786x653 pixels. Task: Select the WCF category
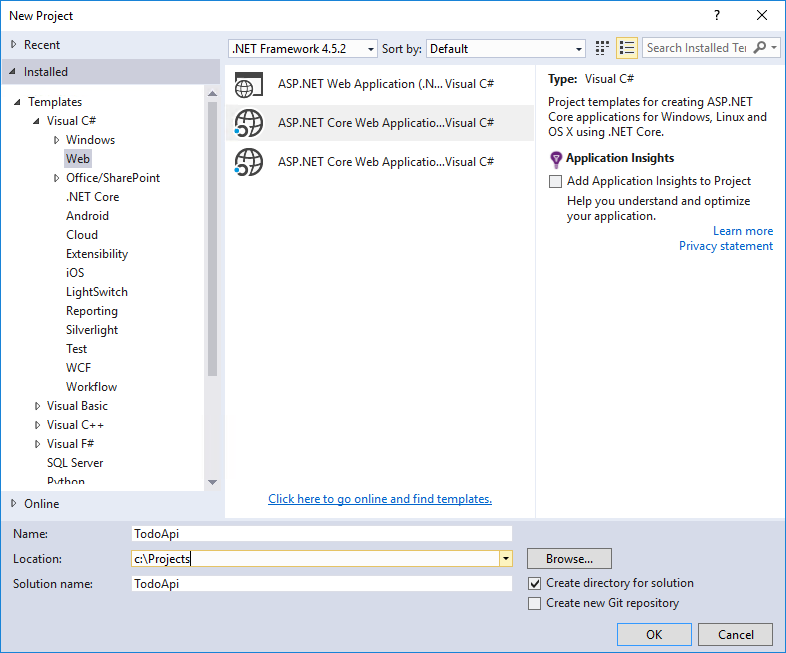pyautogui.click(x=78, y=368)
